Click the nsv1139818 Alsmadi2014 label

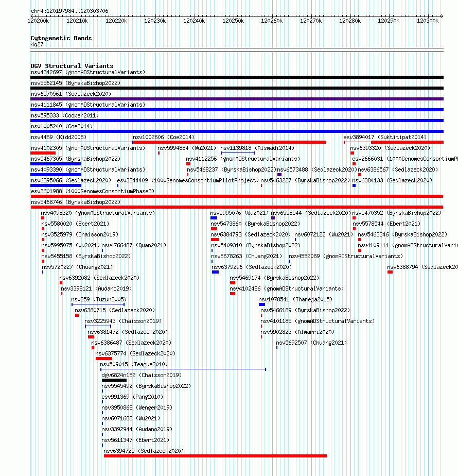pyautogui.click(x=257, y=148)
